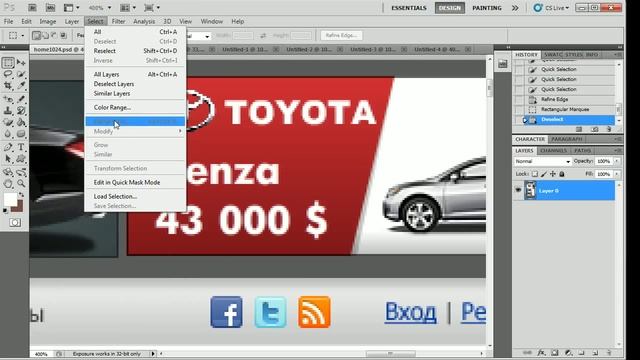Viewport: 640px width, 360px height.
Task: Select the Zoom tool
Action: click(x=21, y=184)
